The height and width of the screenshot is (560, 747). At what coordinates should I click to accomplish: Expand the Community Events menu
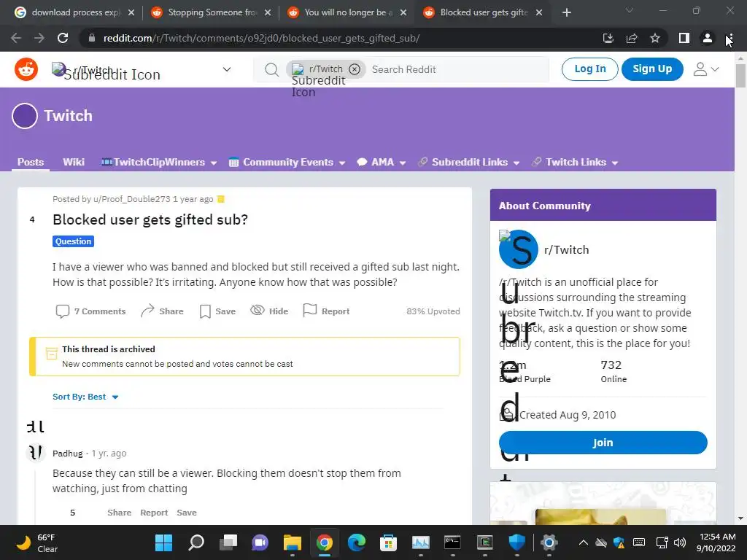point(287,163)
